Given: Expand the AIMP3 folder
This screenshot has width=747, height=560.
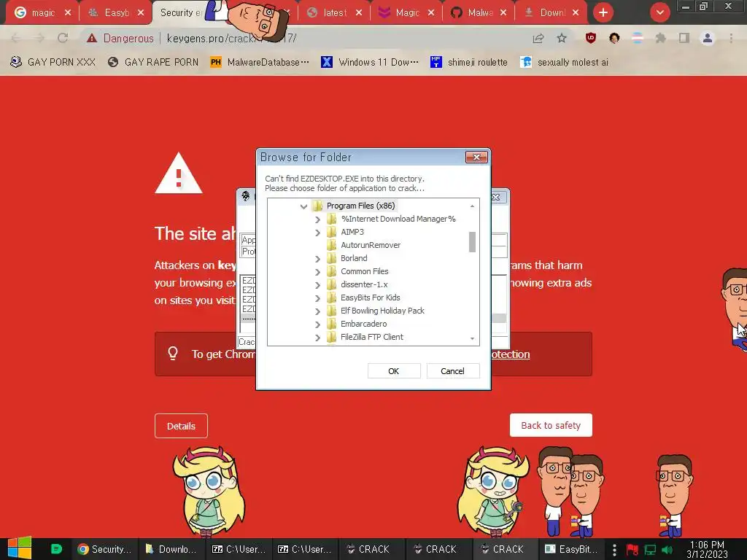Looking at the screenshot, I should tap(318, 233).
